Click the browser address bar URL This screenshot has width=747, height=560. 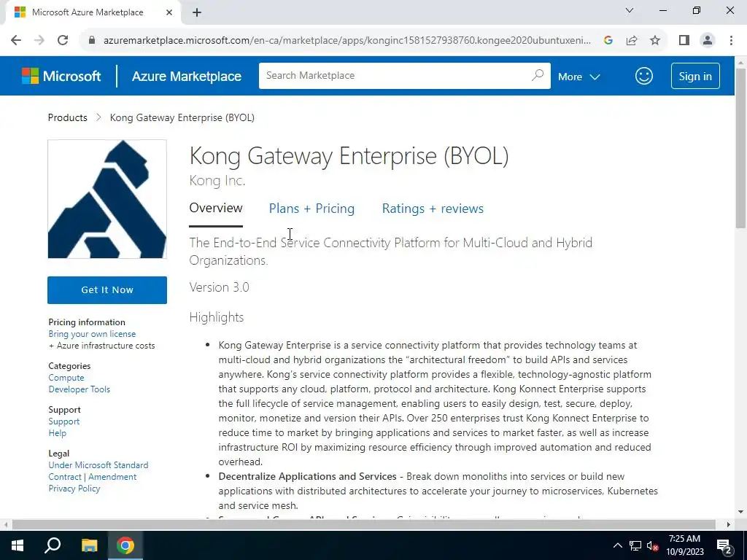click(347, 41)
